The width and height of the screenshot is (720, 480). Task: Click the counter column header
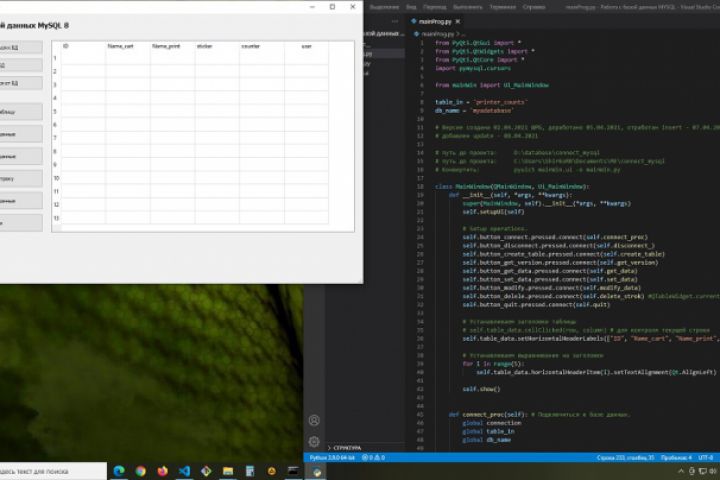[262, 46]
